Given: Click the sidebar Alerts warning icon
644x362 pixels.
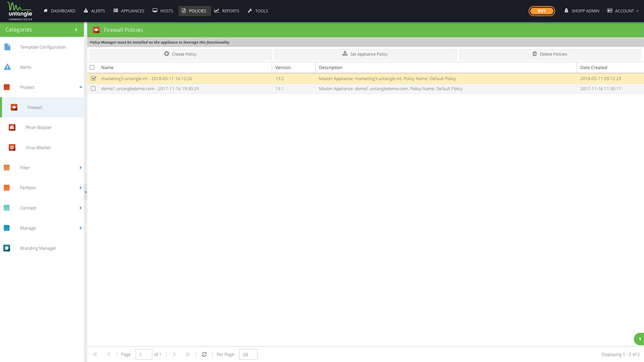Looking at the screenshot, I should tap(8, 67).
